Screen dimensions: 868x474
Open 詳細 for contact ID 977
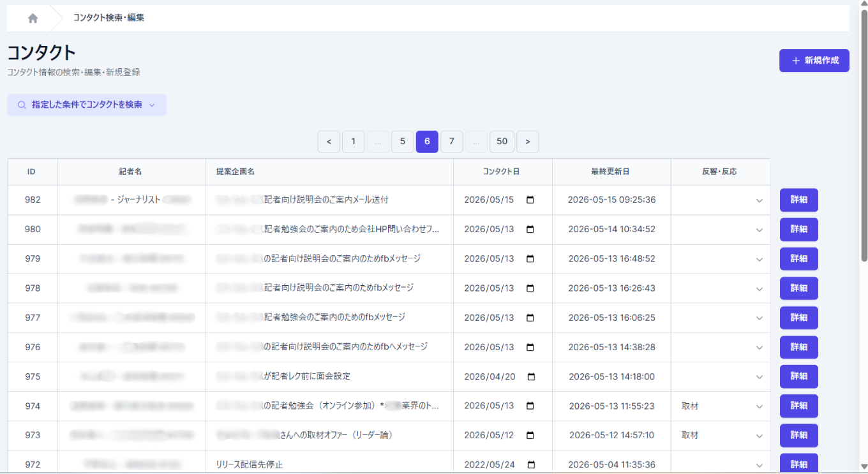pyautogui.click(x=799, y=317)
